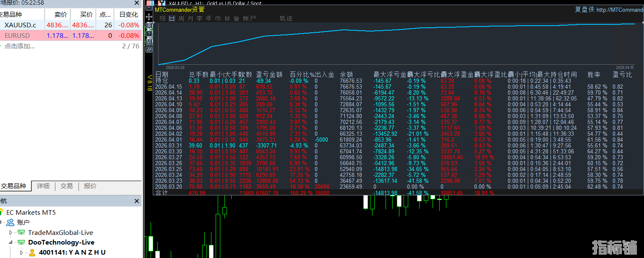Expand the TradeMaxGlobal-Live server node
This screenshot has height=258, width=644.
pos(11,232)
